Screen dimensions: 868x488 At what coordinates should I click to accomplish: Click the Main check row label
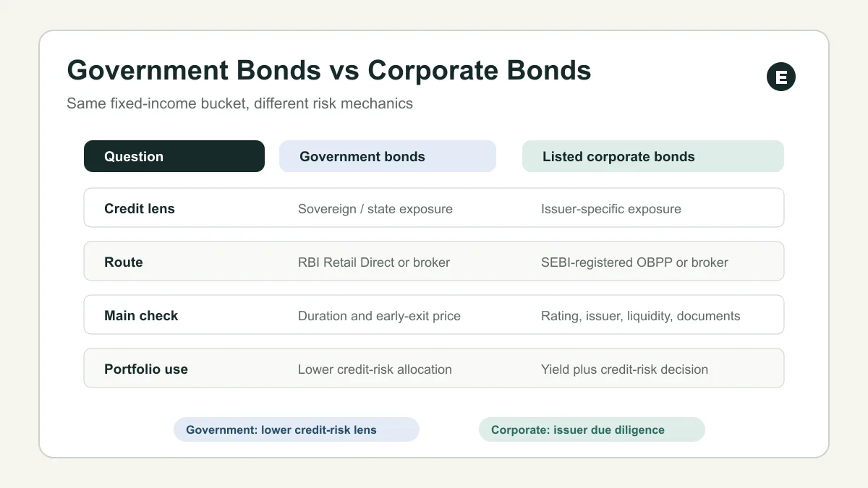141,316
